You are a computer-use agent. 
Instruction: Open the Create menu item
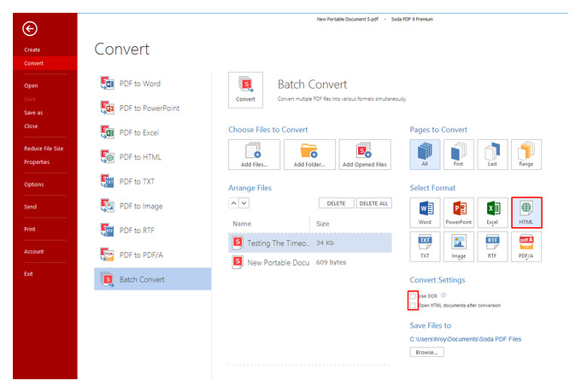pyautogui.click(x=32, y=50)
